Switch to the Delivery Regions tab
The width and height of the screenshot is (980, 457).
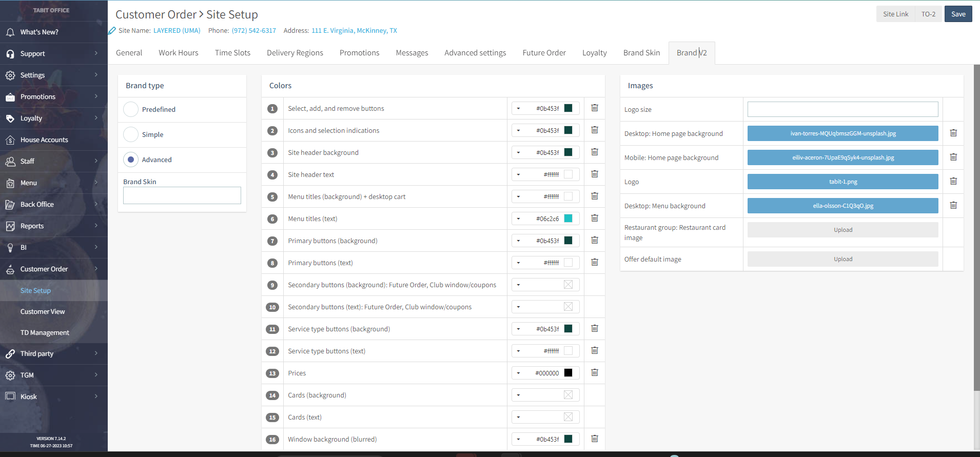(295, 53)
